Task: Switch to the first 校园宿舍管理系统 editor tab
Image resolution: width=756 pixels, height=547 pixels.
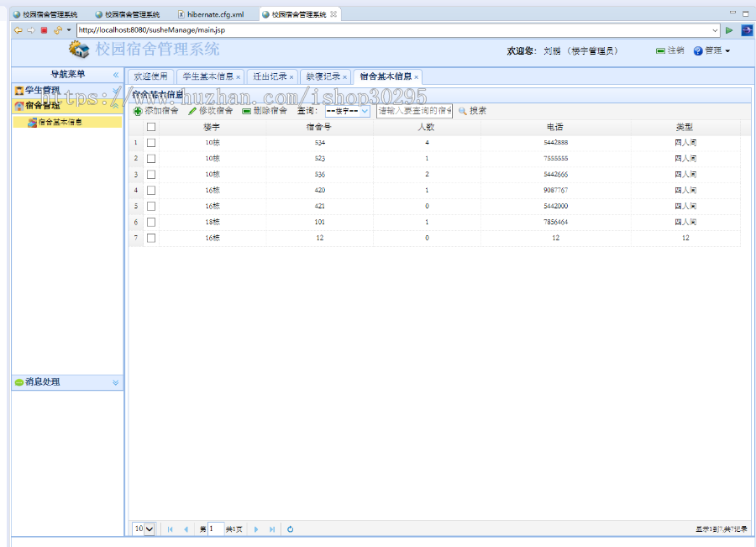Action: (45, 14)
